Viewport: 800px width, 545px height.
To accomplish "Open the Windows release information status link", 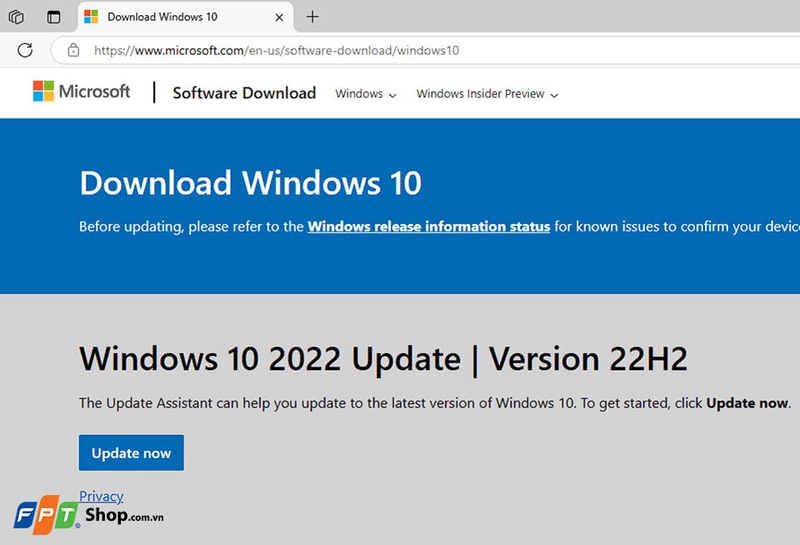I will pyautogui.click(x=429, y=226).
